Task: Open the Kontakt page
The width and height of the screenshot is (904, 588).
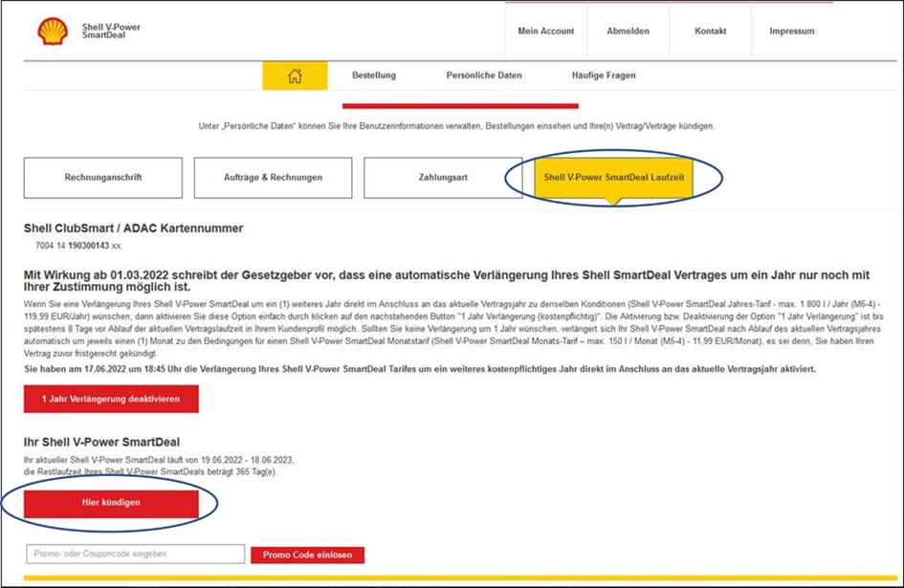Action: 710,32
